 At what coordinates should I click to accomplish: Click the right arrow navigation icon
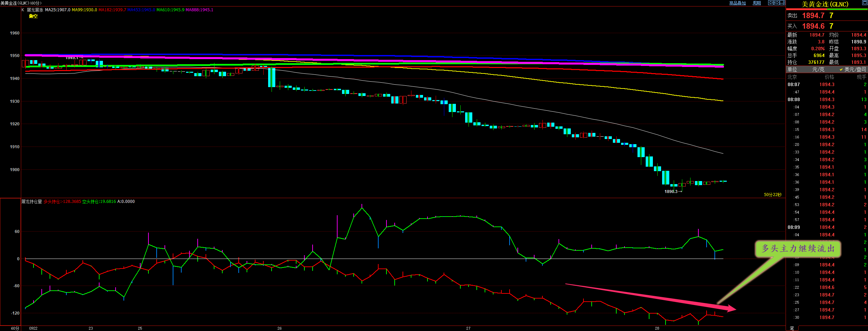pos(776,3)
